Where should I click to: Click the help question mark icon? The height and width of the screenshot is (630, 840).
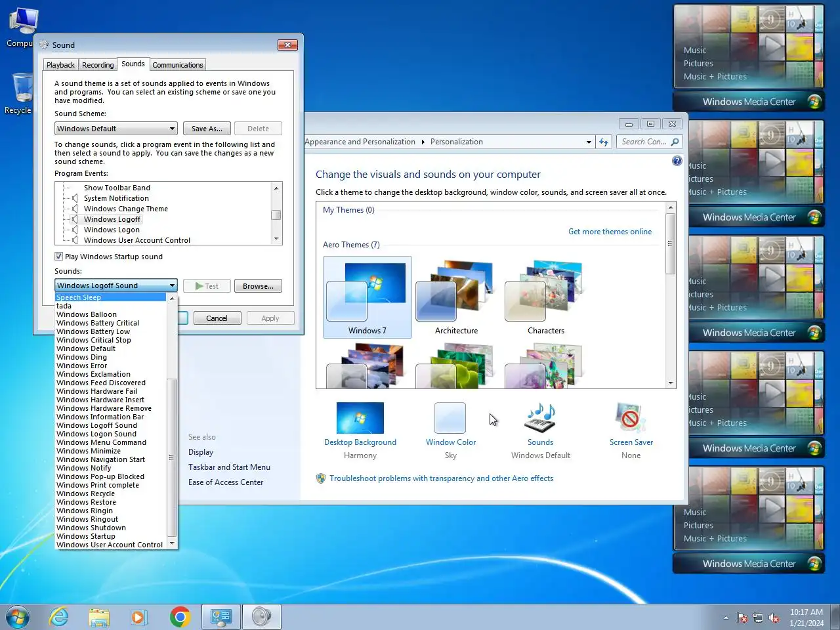point(677,161)
